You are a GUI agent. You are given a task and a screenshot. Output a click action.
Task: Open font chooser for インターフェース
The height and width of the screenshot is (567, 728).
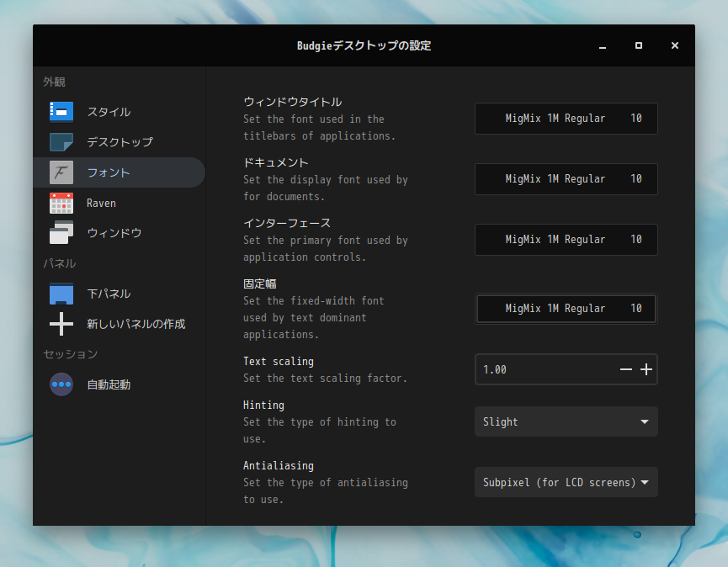tap(566, 240)
